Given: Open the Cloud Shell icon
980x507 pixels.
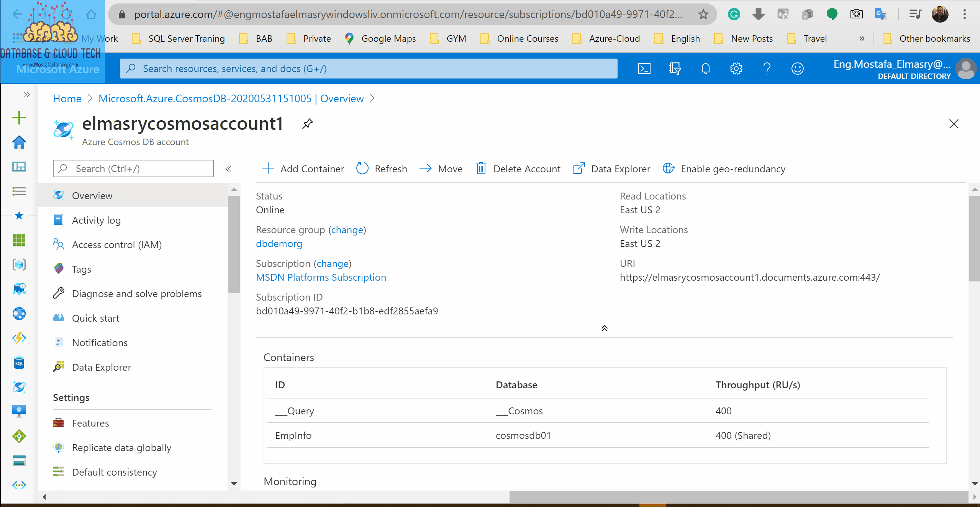Looking at the screenshot, I should (x=644, y=69).
